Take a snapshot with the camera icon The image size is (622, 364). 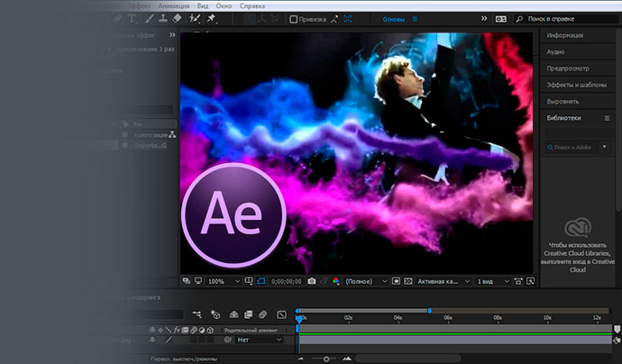(312, 281)
